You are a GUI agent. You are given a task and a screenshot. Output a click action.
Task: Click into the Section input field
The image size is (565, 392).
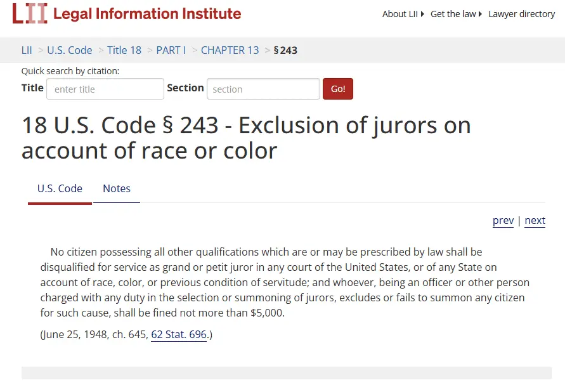click(x=263, y=89)
